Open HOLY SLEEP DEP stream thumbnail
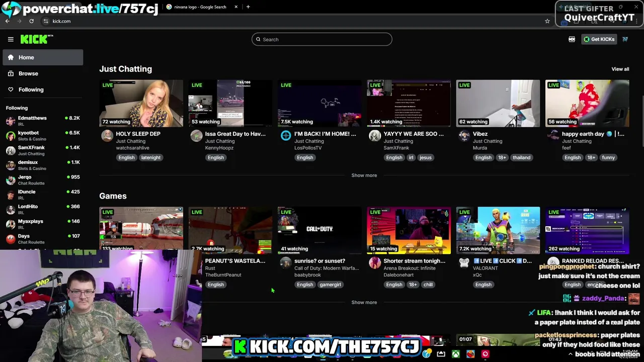Screen dimensions: 644x362 141,103
